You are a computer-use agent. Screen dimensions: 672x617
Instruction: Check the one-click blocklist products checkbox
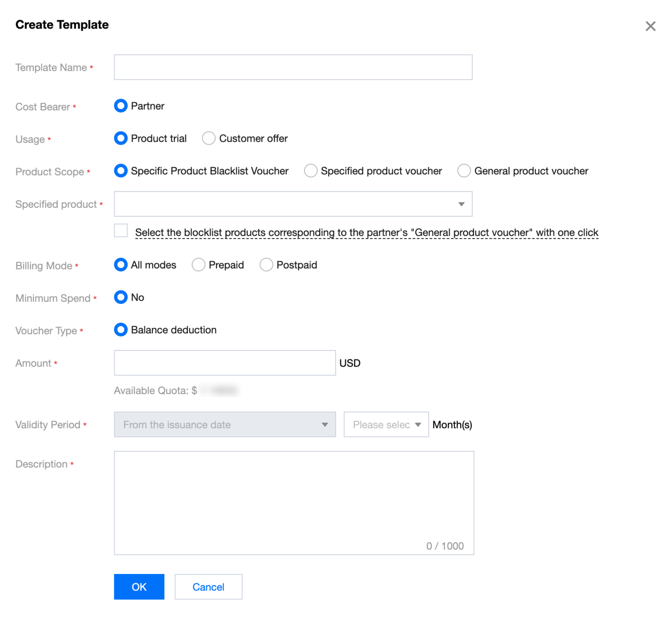(121, 231)
